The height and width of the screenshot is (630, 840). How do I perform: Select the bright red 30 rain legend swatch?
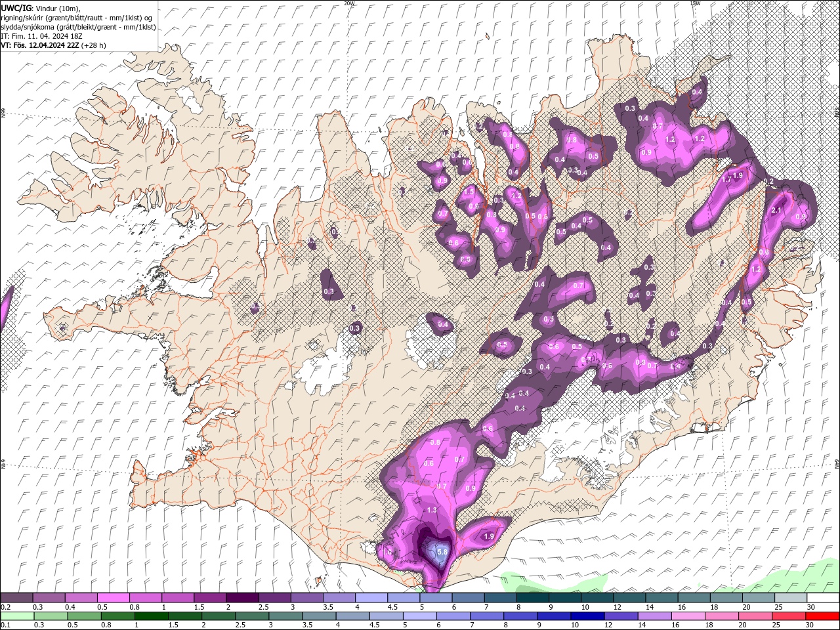coord(822,616)
